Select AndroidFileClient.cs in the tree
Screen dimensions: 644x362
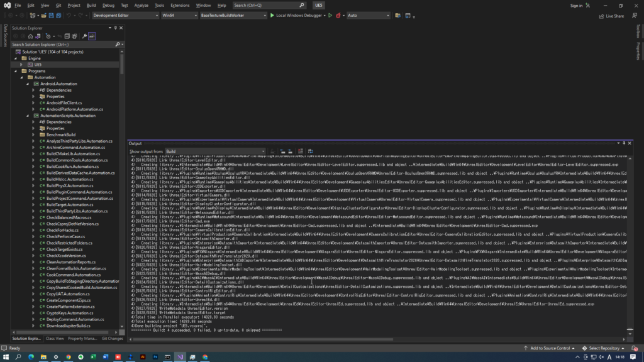[64, 103]
